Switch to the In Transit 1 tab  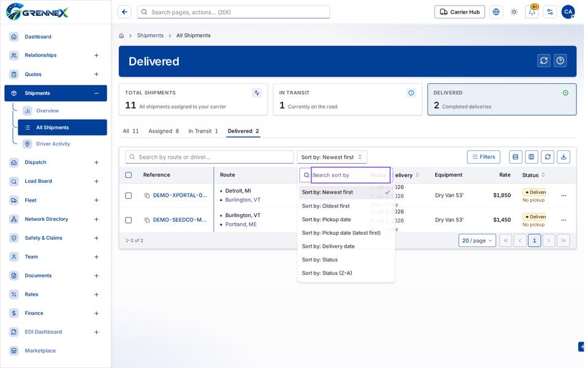(x=203, y=131)
